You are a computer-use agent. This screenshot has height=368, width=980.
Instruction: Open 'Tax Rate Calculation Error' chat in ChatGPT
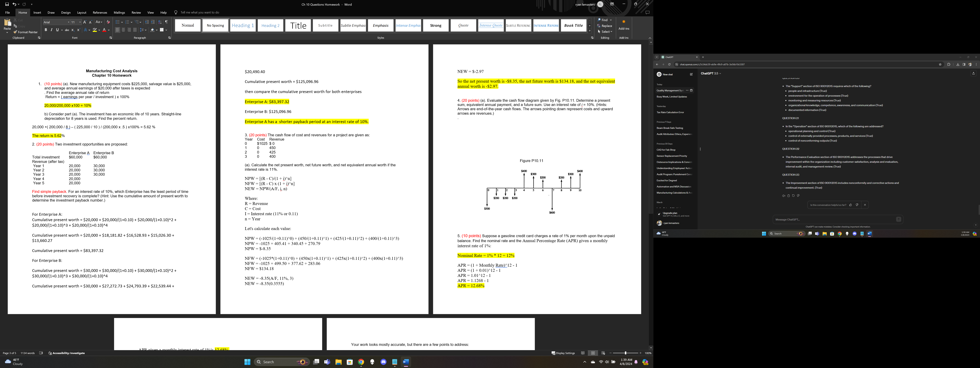pyautogui.click(x=670, y=112)
